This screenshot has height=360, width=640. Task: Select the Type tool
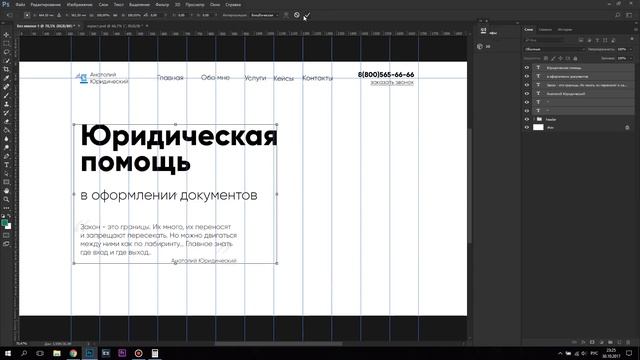coord(6,165)
